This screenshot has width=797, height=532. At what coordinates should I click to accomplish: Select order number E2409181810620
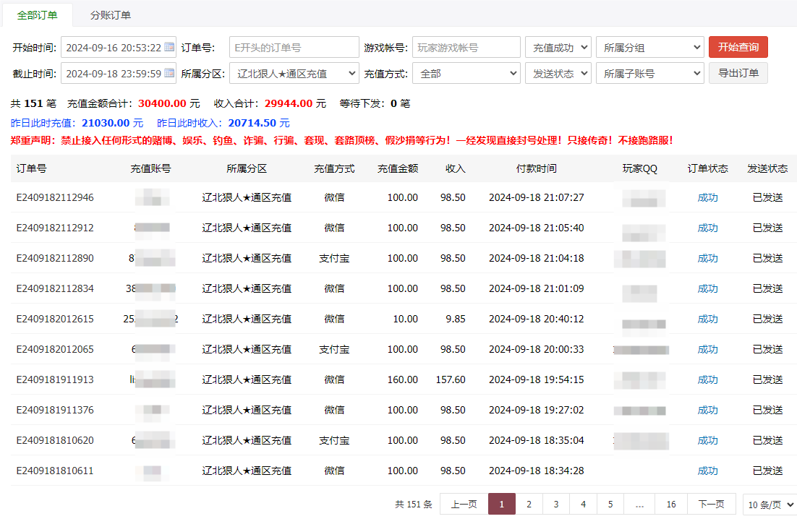coord(55,440)
